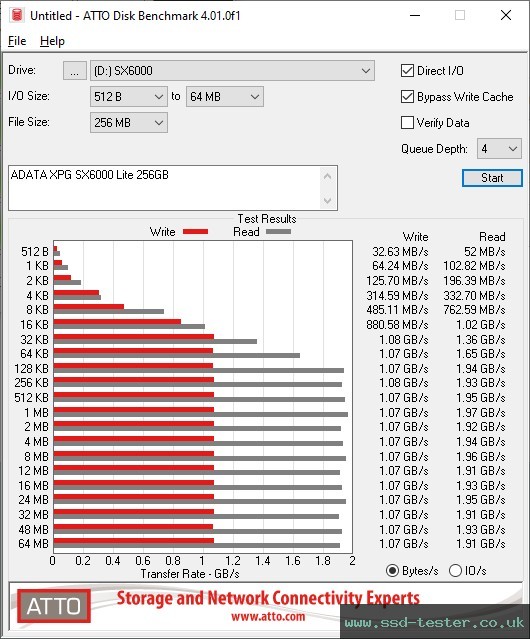Click the gray Read legend swatch
530x639 pixels.
pos(278,232)
